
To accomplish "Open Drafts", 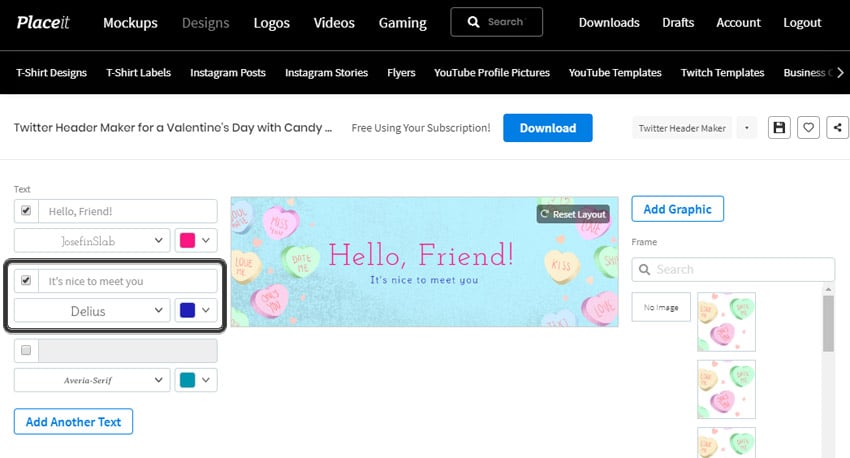I will (x=678, y=23).
